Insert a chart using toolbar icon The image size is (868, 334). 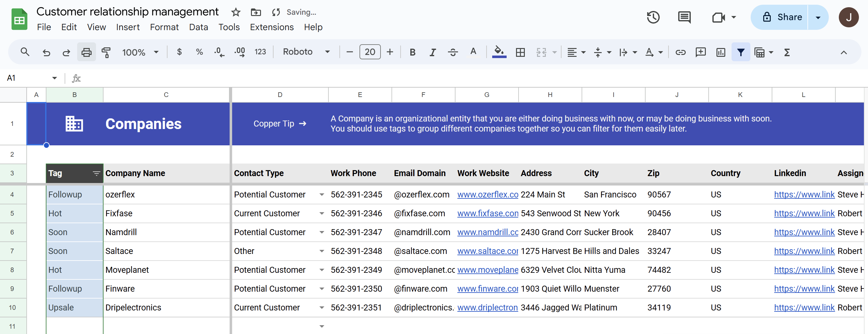coord(721,52)
